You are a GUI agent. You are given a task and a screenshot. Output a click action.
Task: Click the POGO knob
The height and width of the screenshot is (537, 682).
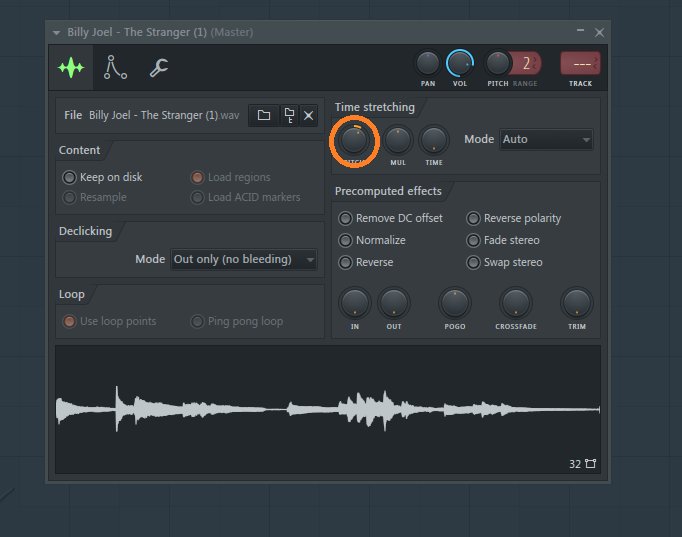point(455,303)
